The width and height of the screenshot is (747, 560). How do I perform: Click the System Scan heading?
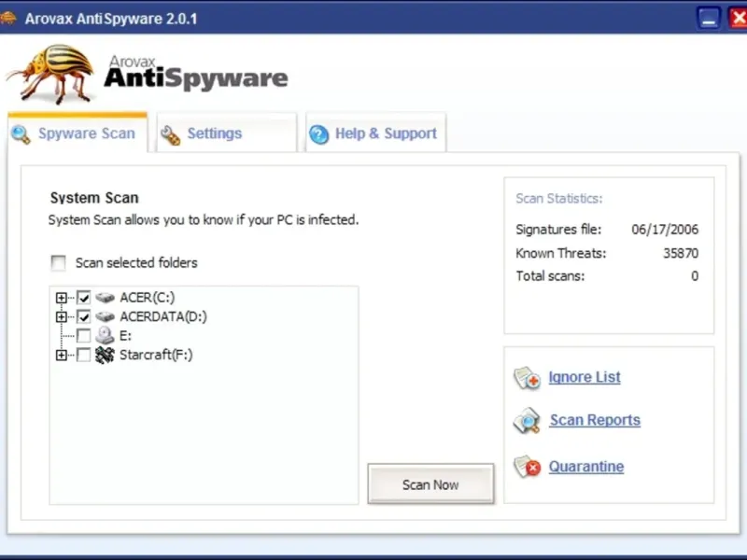94,198
